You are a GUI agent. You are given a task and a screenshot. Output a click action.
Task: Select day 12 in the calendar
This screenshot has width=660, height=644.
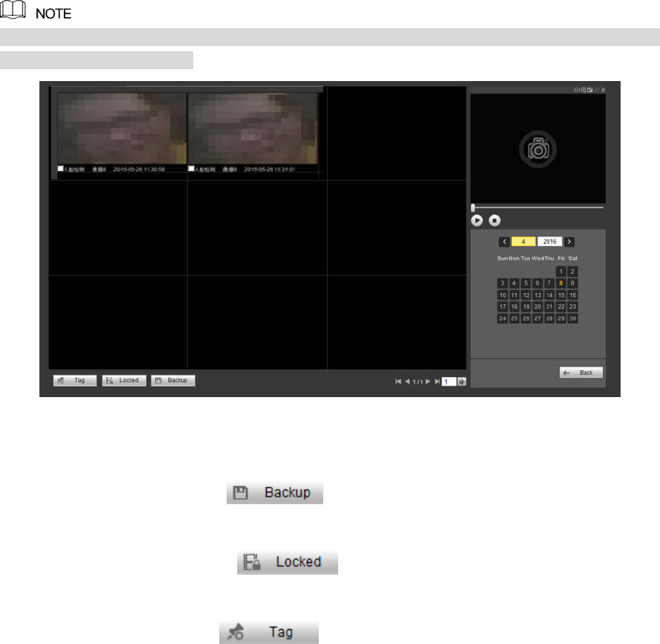(x=525, y=294)
